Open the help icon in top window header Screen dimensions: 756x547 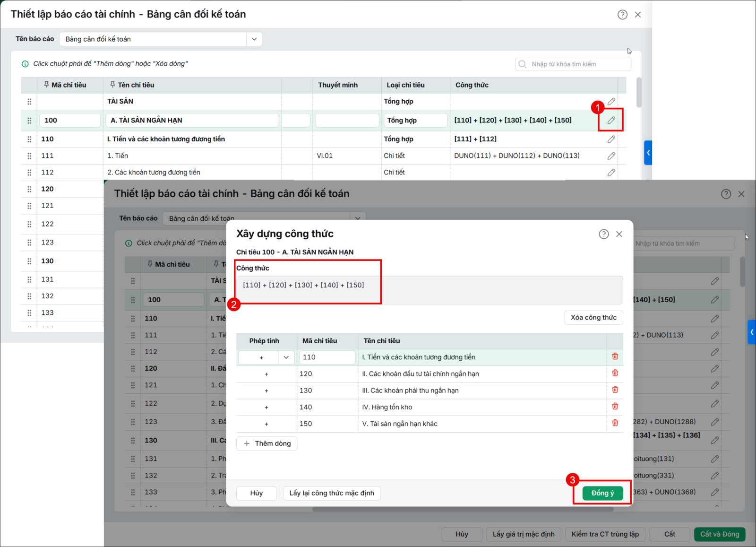pyautogui.click(x=622, y=15)
